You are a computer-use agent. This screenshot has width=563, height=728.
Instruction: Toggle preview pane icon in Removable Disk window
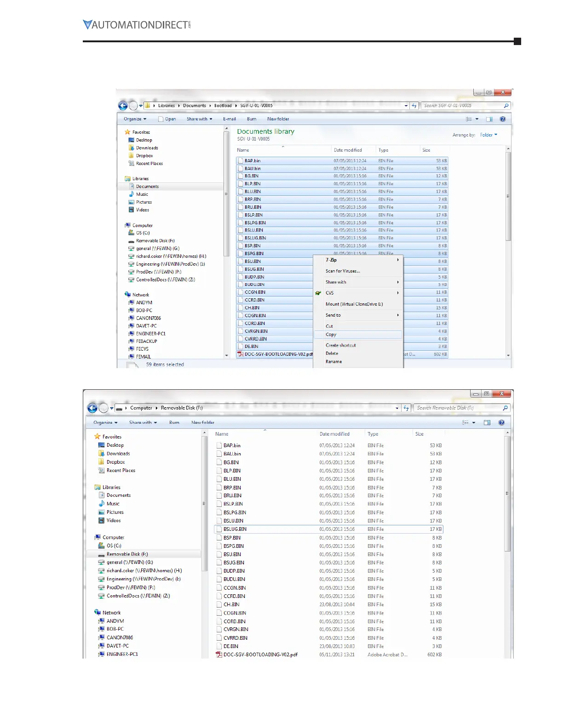pos(487,422)
